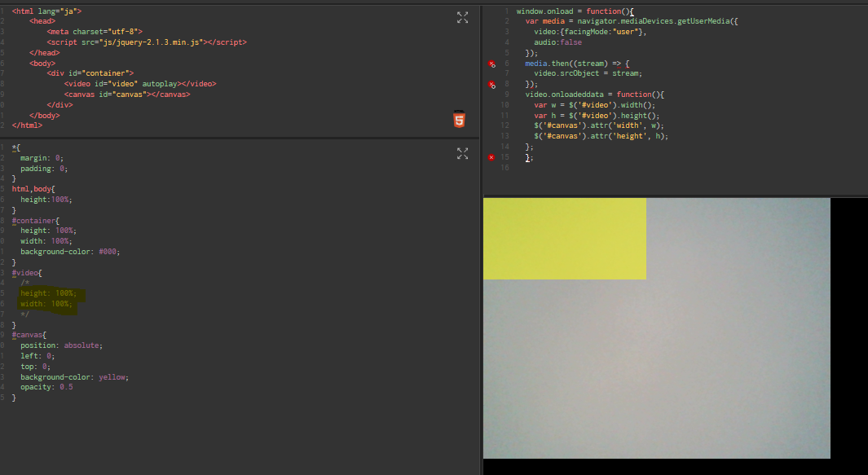Select the video id="video" autoplay line
The height and width of the screenshot is (475, 868).
pyautogui.click(x=140, y=84)
